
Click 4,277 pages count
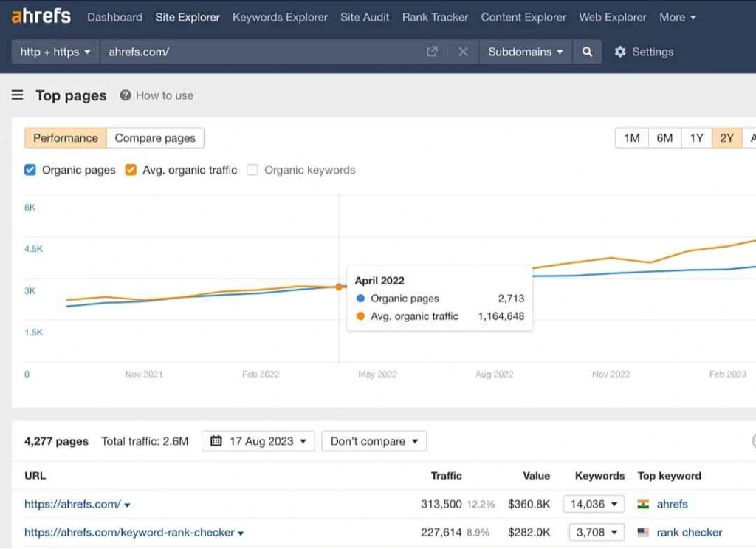click(x=56, y=441)
